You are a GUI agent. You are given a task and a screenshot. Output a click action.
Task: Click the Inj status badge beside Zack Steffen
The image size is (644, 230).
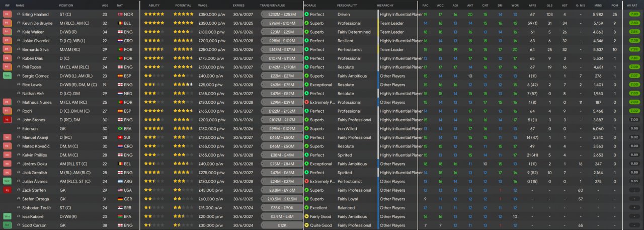click(7, 190)
